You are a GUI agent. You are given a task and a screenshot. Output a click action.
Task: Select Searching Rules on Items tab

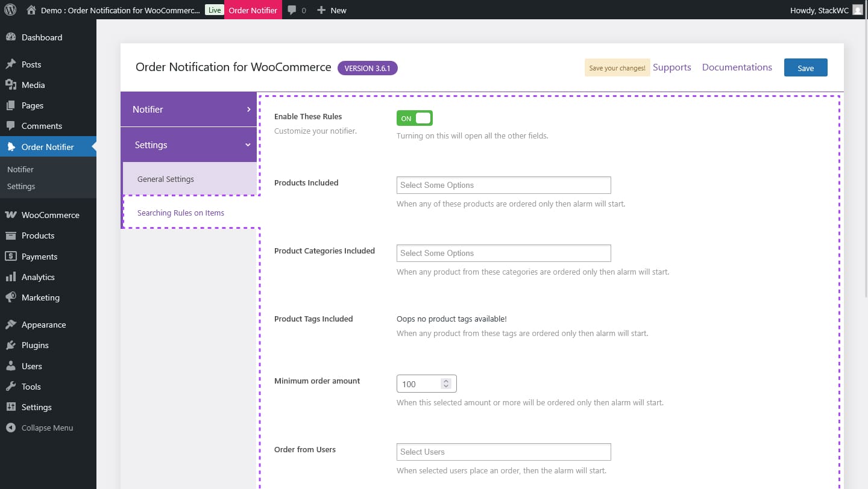pos(181,213)
